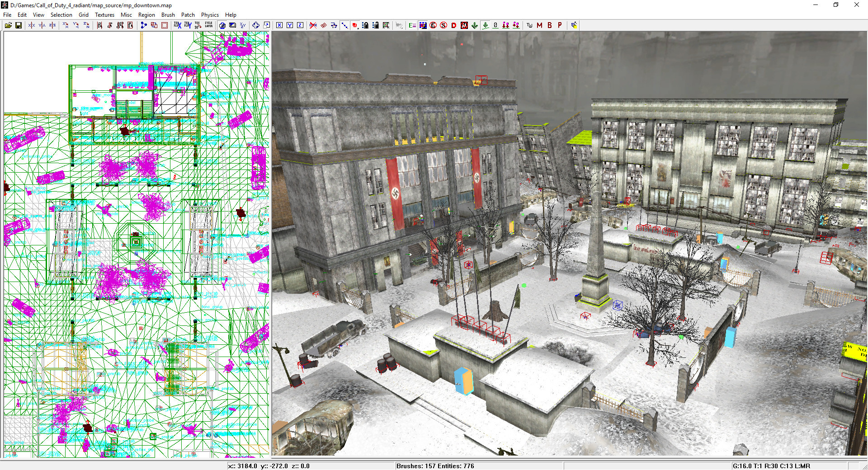Click the red N on black icon
This screenshot has width=868, height=470.
464,25
